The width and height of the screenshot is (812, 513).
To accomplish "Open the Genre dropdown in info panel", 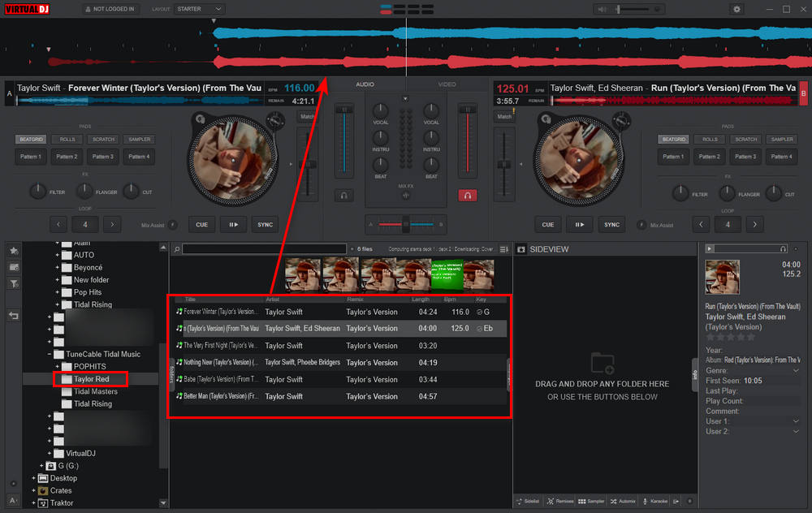I will [796, 371].
